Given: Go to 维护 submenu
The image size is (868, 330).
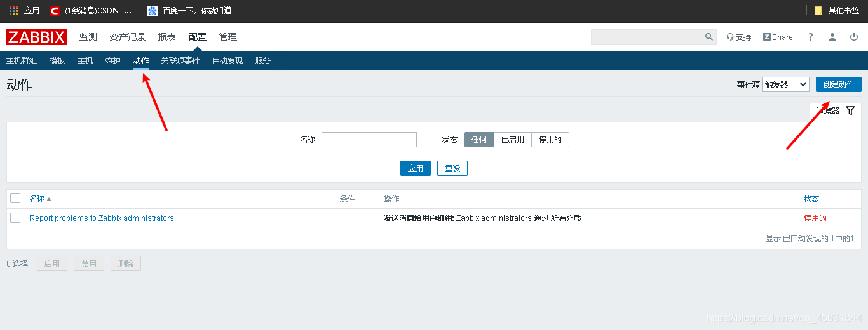Looking at the screenshot, I should click(113, 61).
